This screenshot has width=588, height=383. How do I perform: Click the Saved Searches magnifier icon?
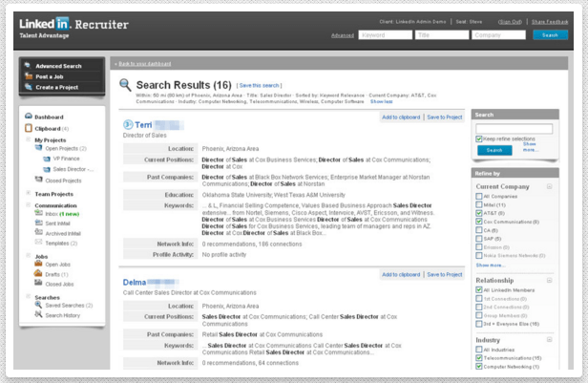coord(38,305)
